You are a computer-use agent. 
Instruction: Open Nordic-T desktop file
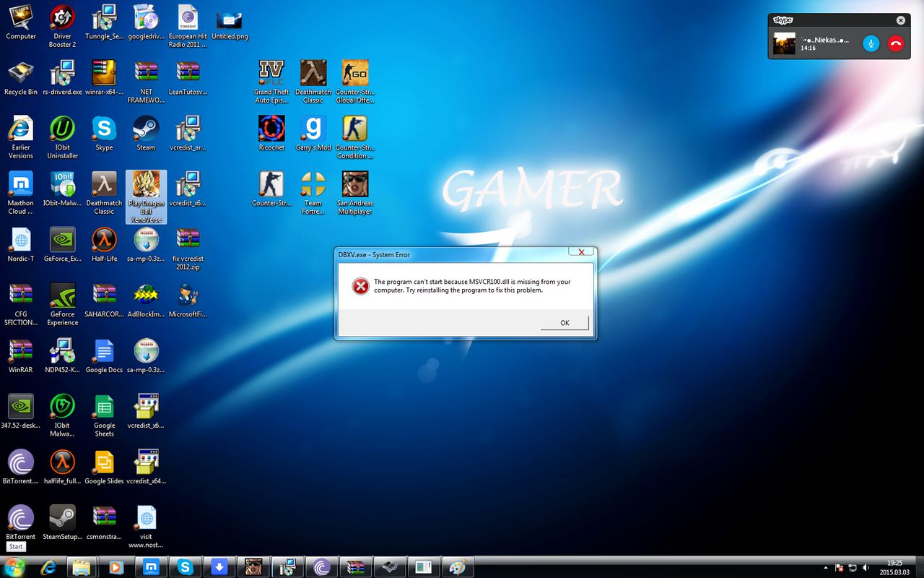pyautogui.click(x=21, y=244)
